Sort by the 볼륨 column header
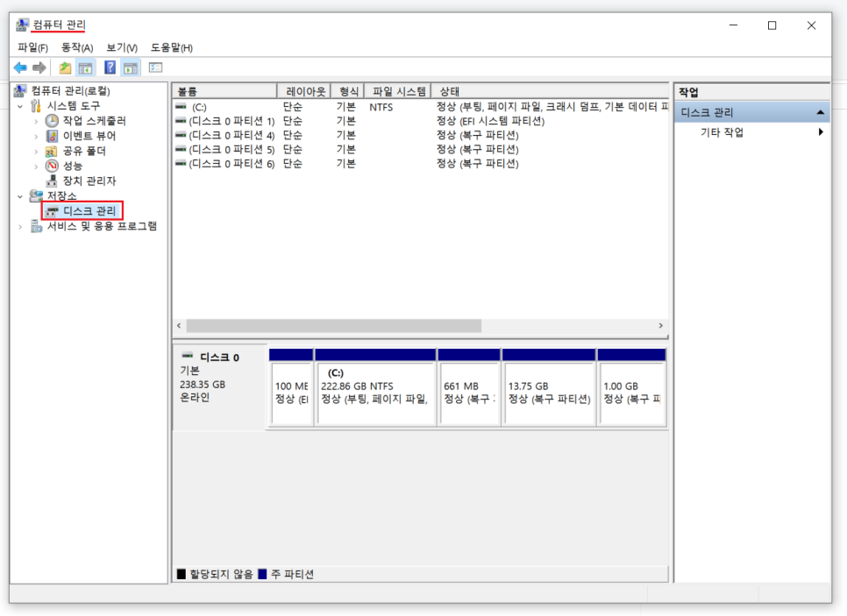847x616 pixels. [x=224, y=91]
